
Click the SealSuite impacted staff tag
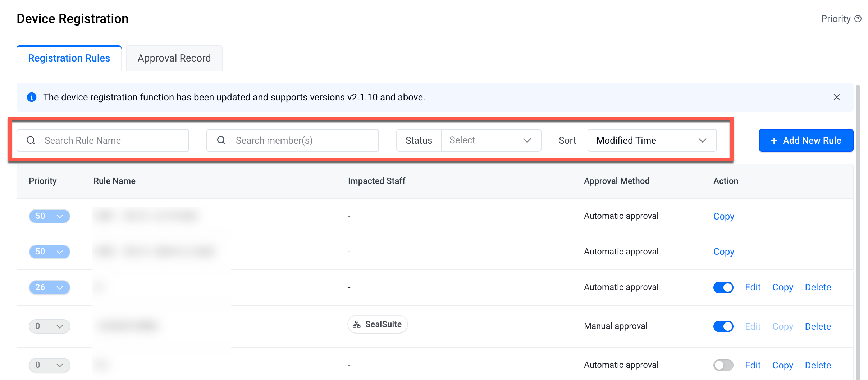[378, 324]
